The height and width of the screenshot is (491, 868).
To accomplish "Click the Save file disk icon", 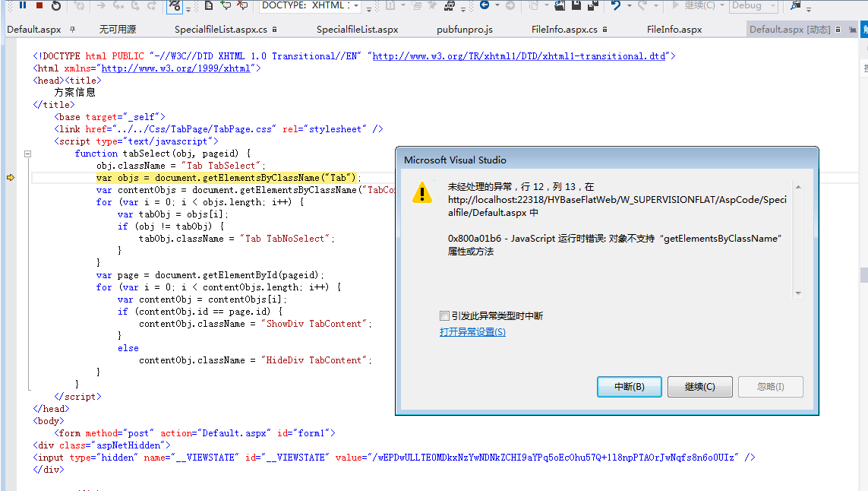I will [x=578, y=6].
